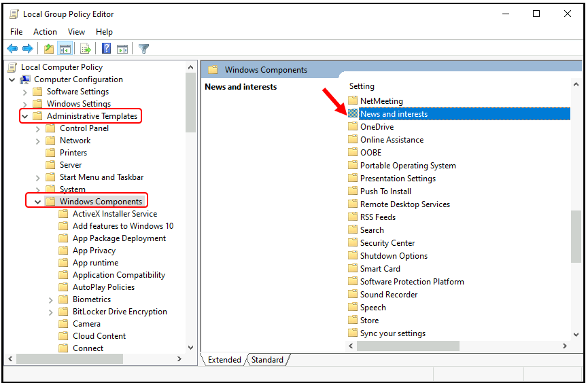This screenshot has width=588, height=385.
Task: Open the Action menu
Action: (x=45, y=32)
